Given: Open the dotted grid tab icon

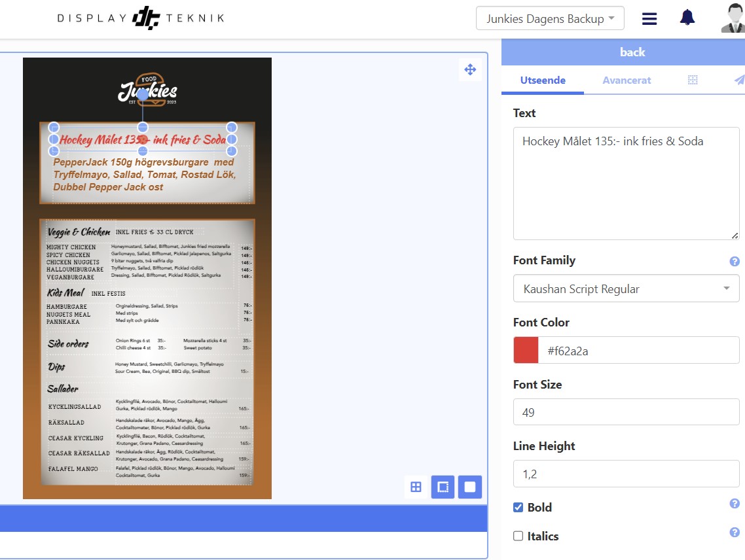Looking at the screenshot, I should tap(693, 80).
